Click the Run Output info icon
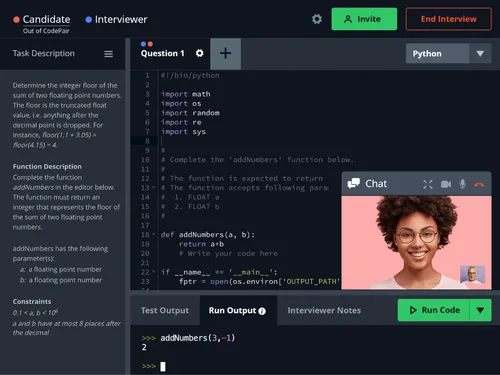500x375 pixels. pos(262,311)
